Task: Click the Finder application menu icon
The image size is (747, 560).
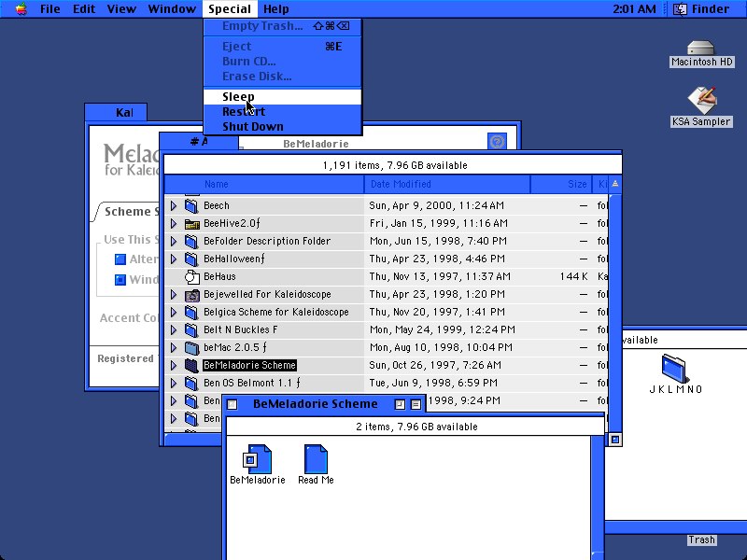Action: [x=681, y=8]
